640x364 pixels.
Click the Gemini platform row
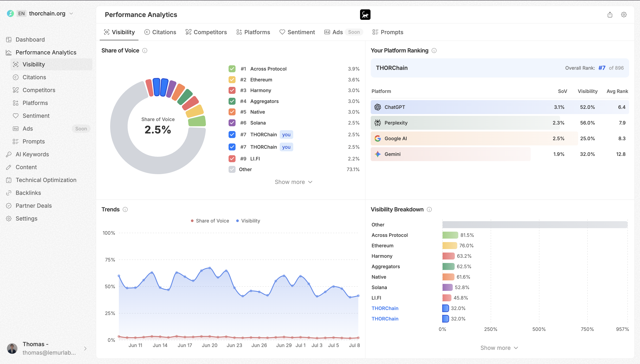coord(500,154)
